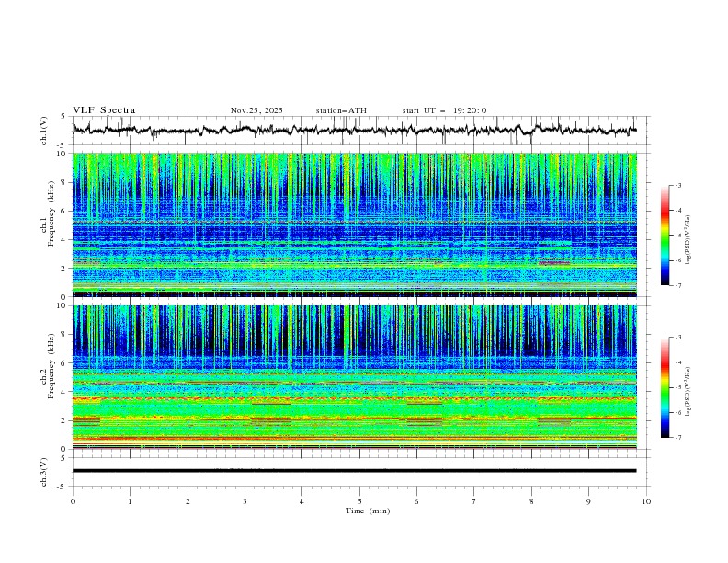
Task: Click the ch.1(V) axis label
Action: click(44, 131)
